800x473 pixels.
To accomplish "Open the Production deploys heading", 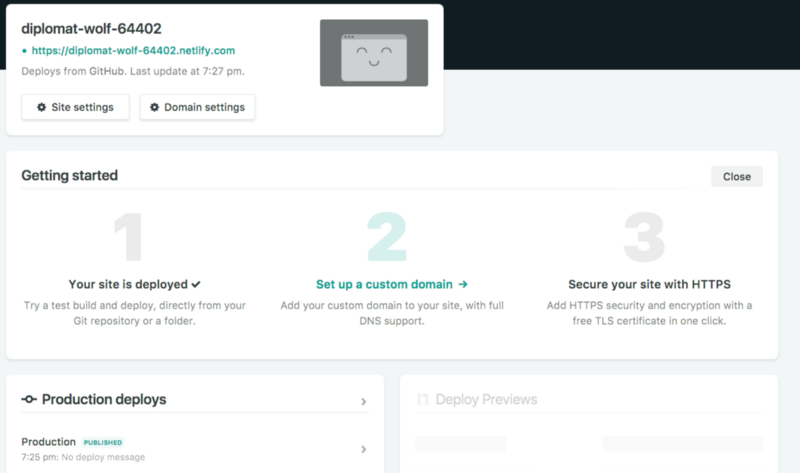I will click(x=104, y=399).
